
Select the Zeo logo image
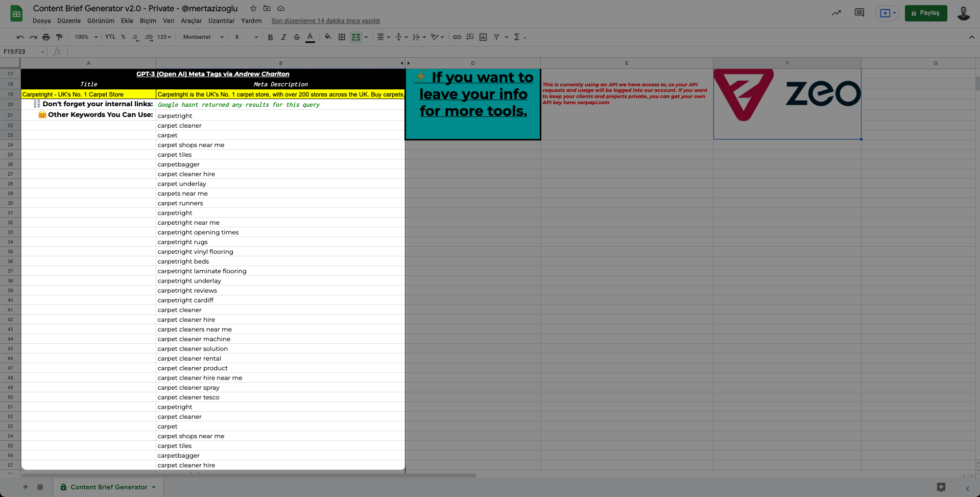pos(787,95)
